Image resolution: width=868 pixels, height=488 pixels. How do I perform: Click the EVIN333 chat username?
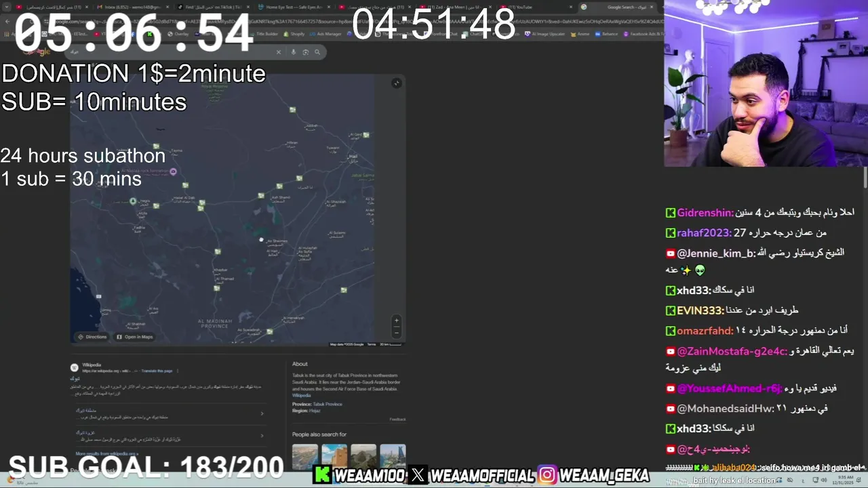click(x=700, y=310)
